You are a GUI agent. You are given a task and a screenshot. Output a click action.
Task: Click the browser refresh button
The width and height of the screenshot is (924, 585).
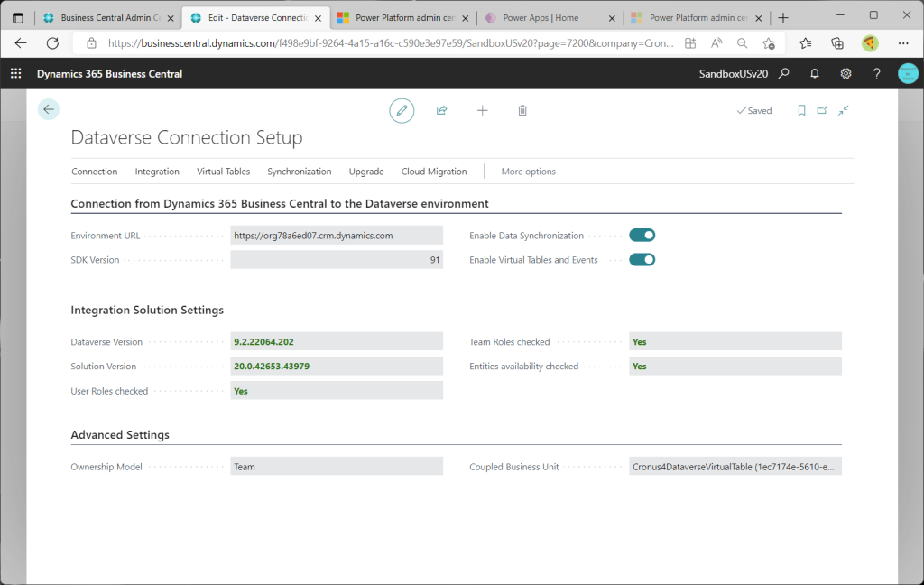(x=52, y=43)
